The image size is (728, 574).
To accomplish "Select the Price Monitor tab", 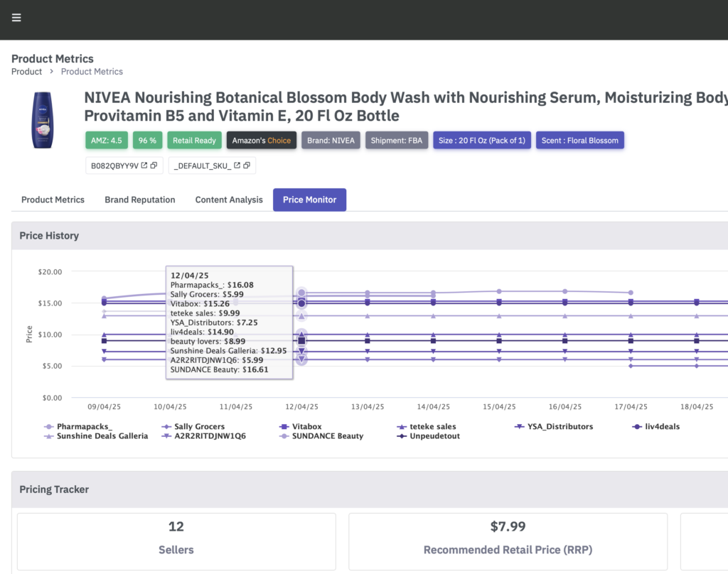I will coord(310,200).
